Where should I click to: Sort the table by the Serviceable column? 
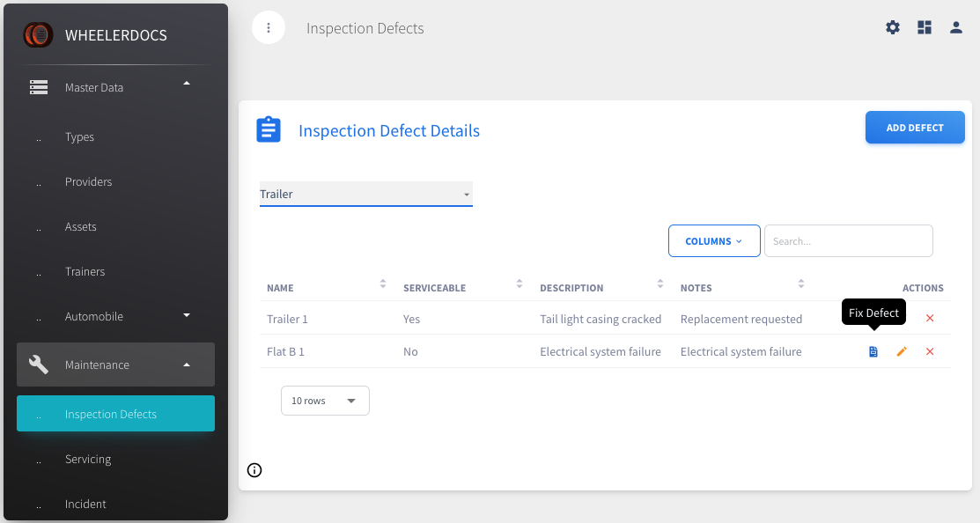pos(519,284)
